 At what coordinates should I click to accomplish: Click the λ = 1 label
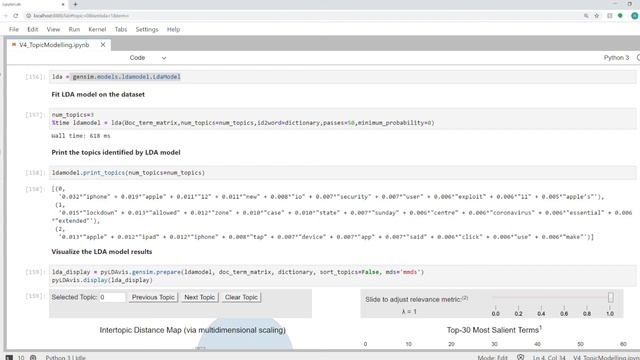click(409, 312)
